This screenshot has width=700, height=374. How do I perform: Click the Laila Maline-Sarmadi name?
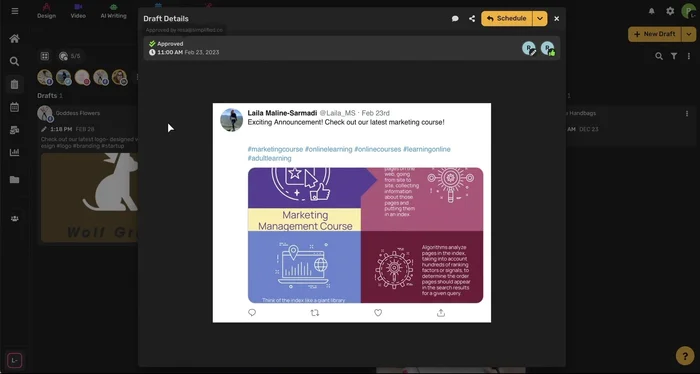tap(282, 113)
